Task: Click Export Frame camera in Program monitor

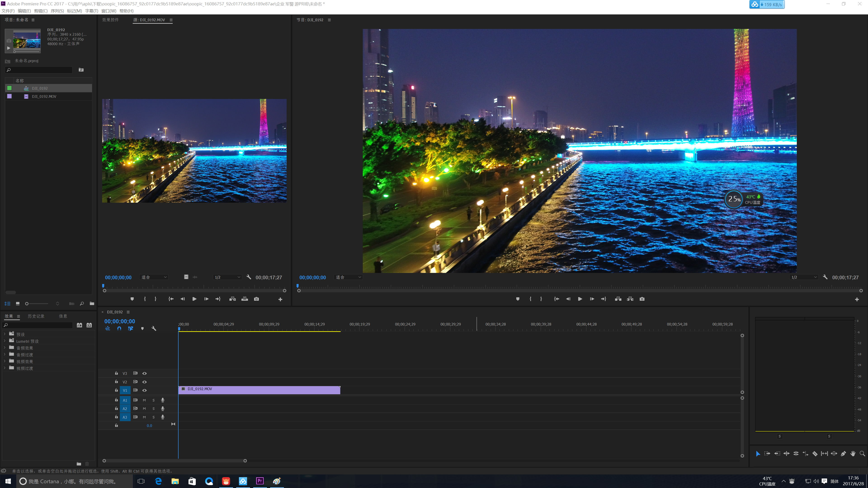Action: pos(642,299)
